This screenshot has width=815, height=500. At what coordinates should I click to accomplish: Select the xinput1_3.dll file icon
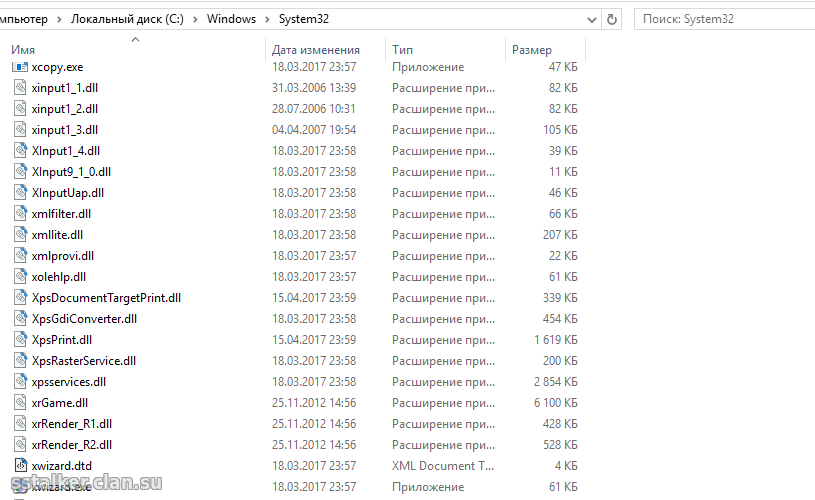point(20,129)
